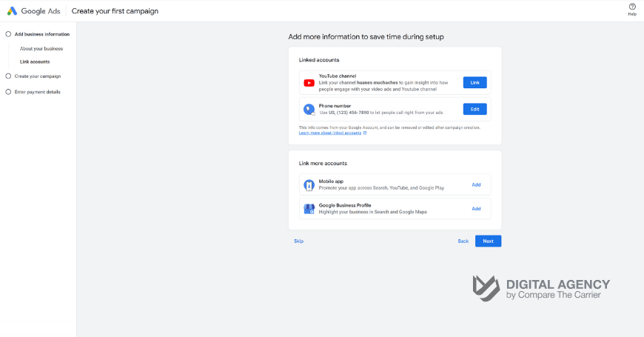Viewport: 644px width, 337px height.
Task: Skip this setup step
Action: (298, 241)
